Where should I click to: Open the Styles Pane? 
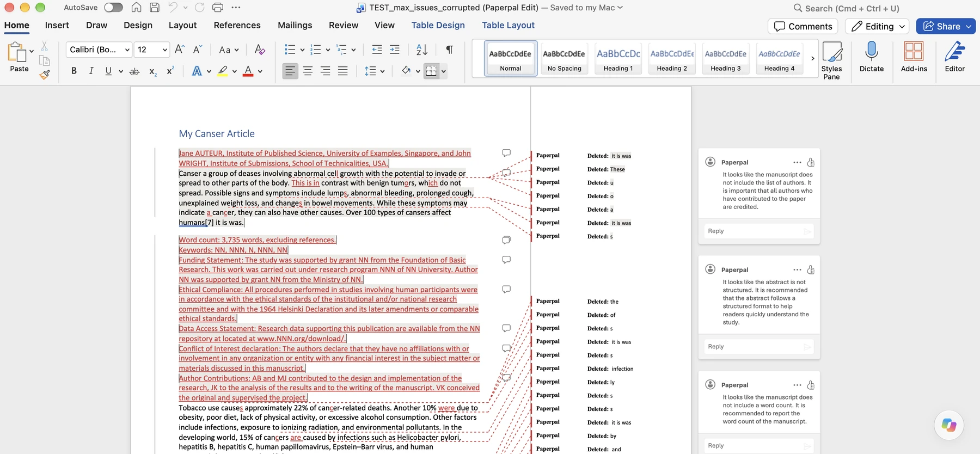[x=831, y=60]
